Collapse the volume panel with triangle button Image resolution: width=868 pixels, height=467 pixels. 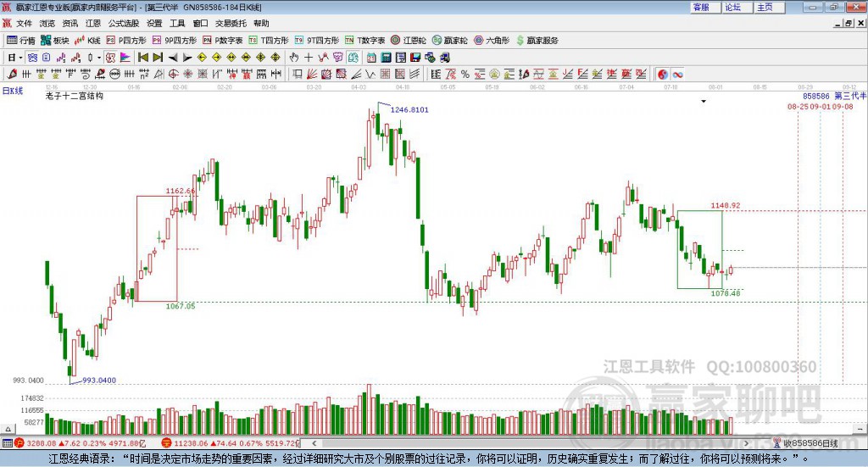point(8,429)
